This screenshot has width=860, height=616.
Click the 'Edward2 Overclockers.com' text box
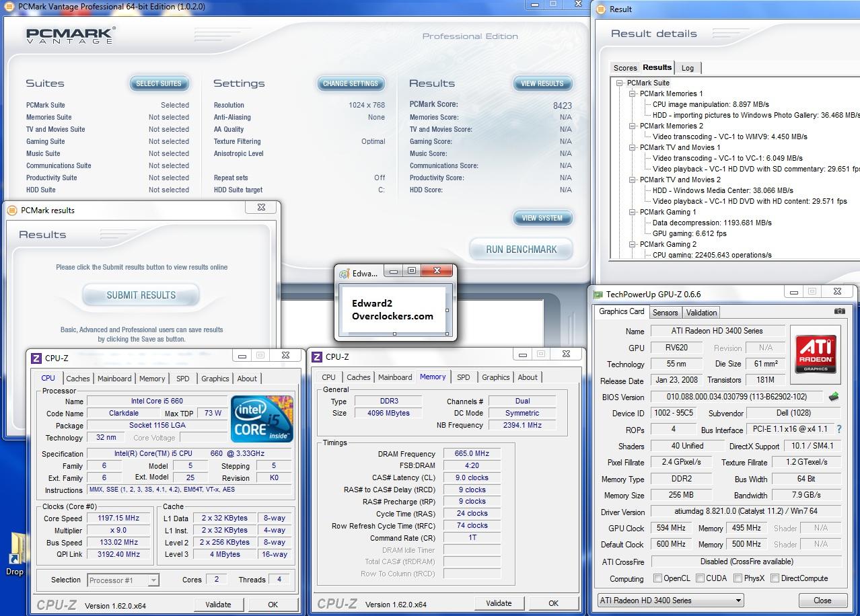pyautogui.click(x=393, y=310)
